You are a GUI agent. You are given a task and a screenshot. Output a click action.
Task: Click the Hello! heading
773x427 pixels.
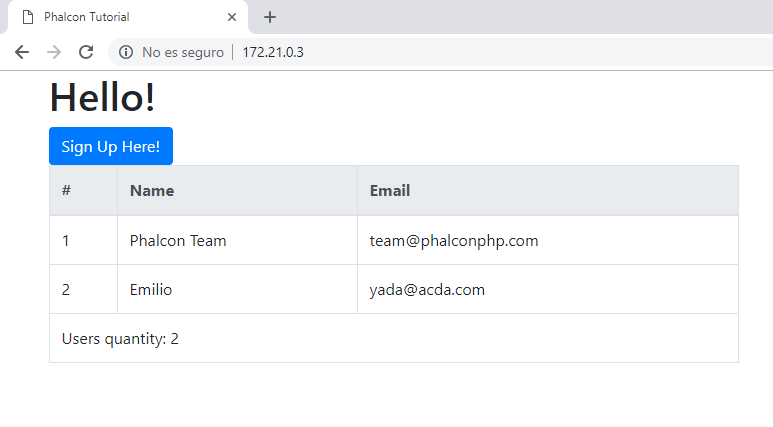pos(102,98)
